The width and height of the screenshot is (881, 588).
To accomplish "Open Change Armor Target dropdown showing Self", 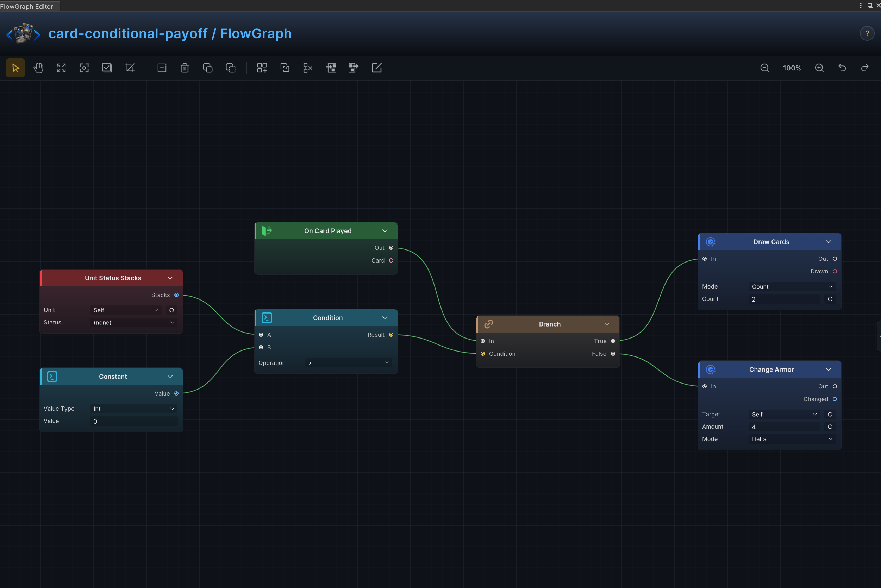I will point(784,415).
